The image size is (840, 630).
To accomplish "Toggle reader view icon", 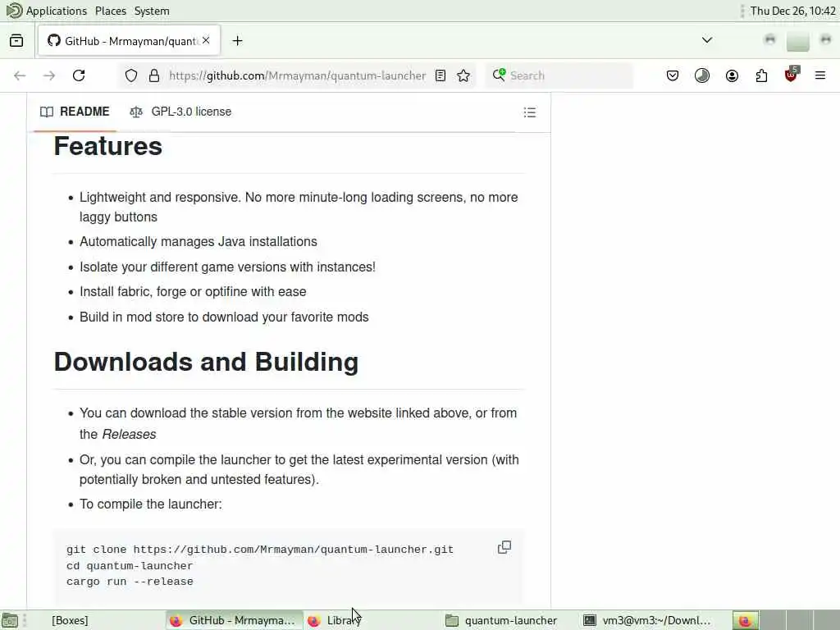I will tap(441, 75).
